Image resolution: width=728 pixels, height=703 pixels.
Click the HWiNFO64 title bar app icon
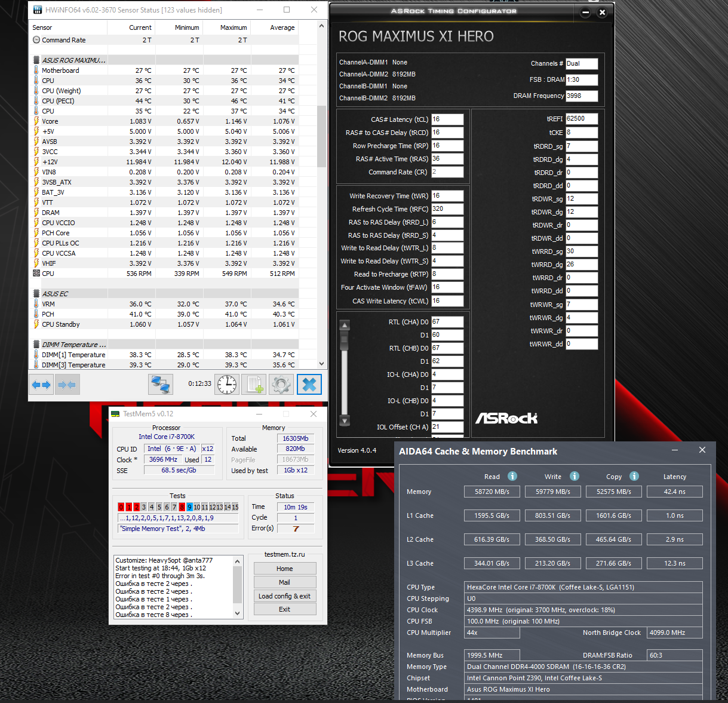[38, 10]
